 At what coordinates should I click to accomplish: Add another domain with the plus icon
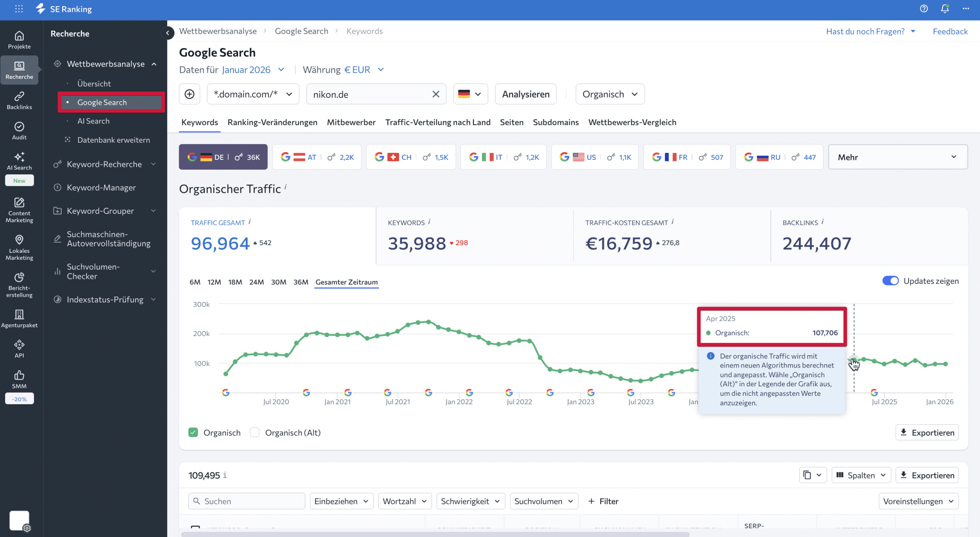(189, 94)
